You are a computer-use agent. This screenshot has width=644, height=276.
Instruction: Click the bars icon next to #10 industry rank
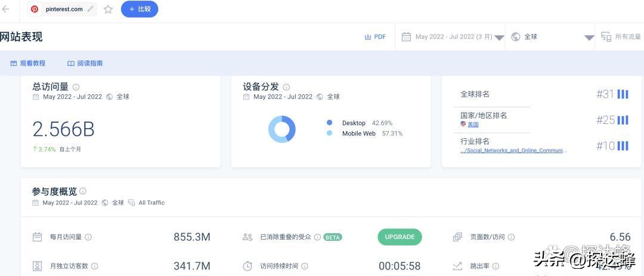[x=623, y=146]
